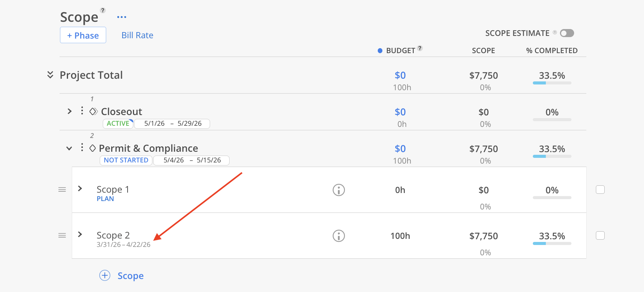The image size is (644, 292).
Task: Open info icon for Scope 1
Action: (x=339, y=190)
